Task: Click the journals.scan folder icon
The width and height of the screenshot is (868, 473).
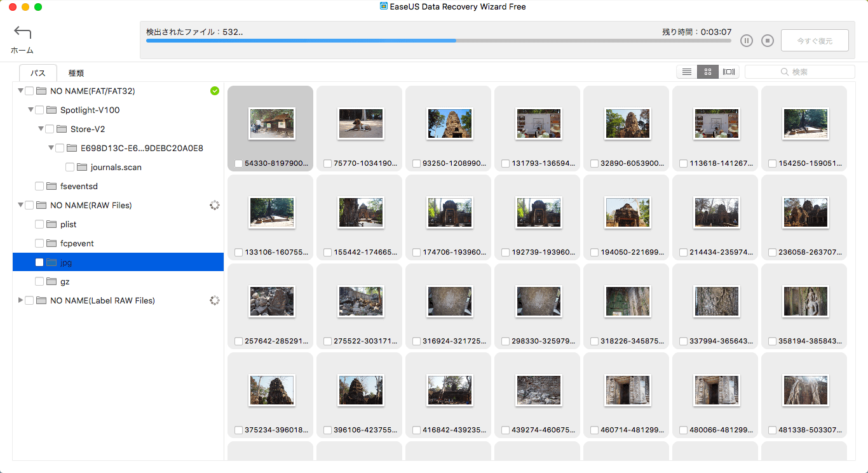Action: [x=82, y=168]
